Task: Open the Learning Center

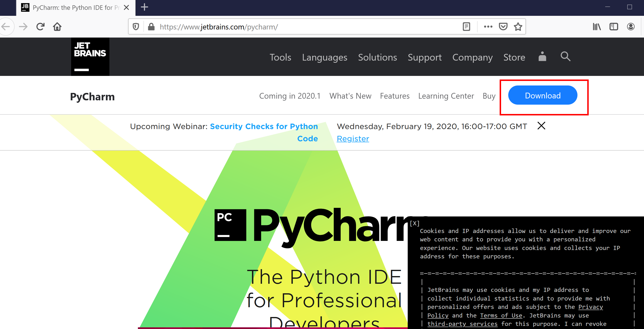Action: tap(446, 96)
